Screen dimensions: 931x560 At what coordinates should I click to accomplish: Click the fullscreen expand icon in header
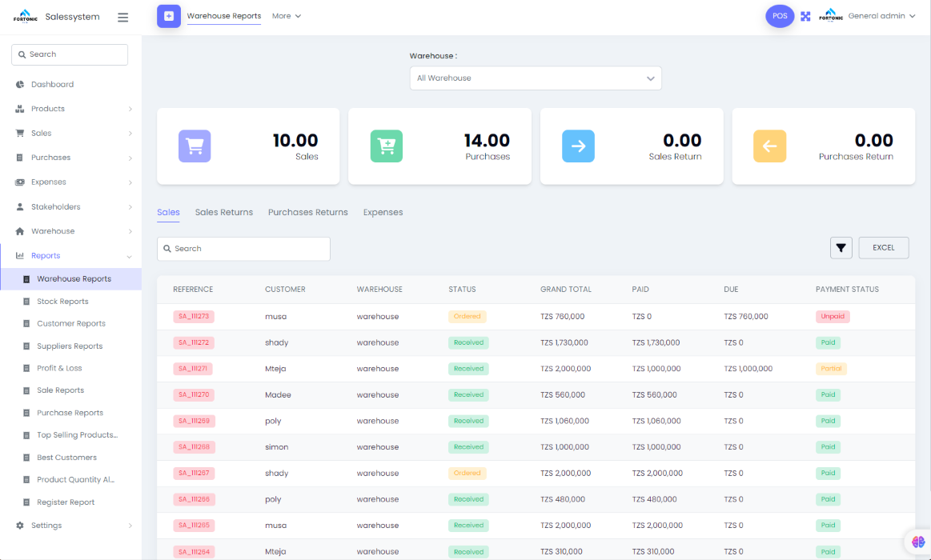805,16
